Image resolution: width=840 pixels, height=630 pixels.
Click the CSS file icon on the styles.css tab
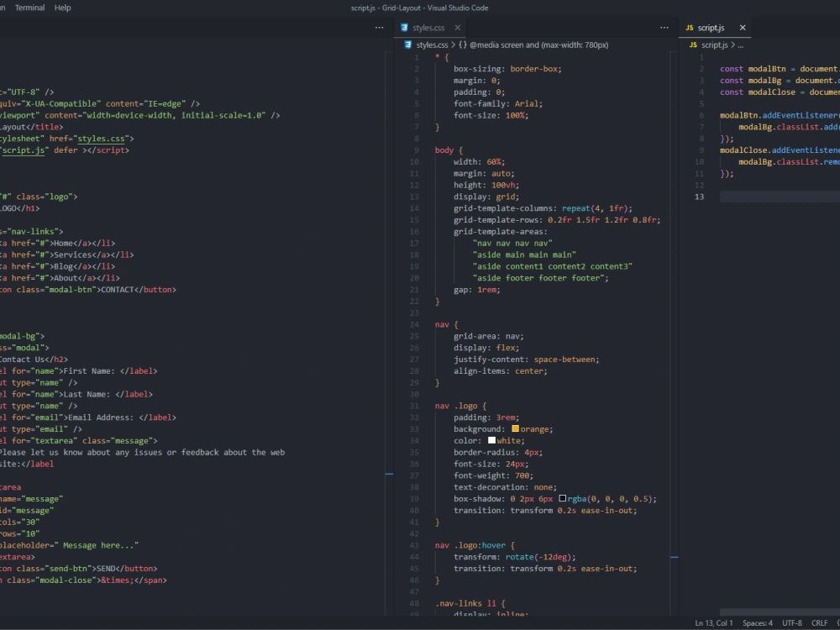405,28
